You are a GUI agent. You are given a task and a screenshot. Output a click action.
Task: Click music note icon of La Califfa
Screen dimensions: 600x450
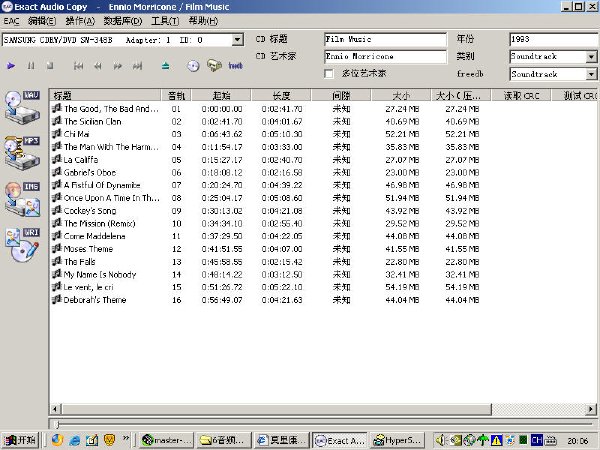pos(57,159)
